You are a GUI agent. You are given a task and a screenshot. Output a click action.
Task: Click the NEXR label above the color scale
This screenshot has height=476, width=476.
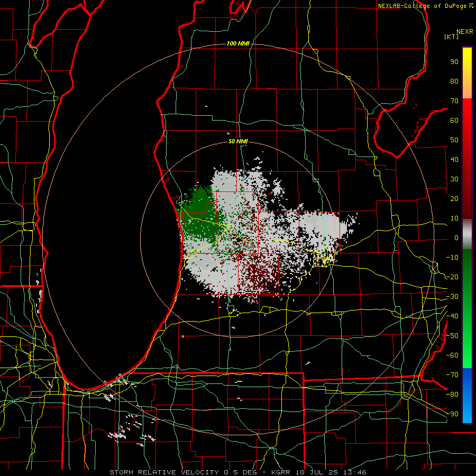464,32
